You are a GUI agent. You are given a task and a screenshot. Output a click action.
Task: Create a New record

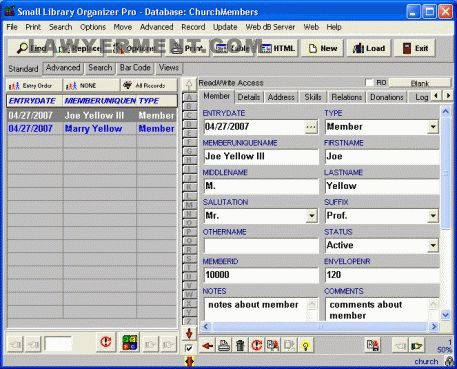tap(323, 49)
